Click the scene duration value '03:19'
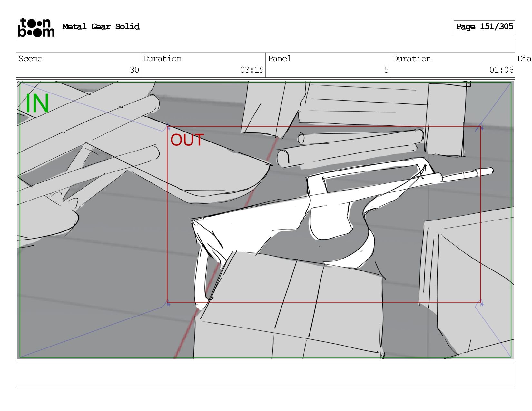 coord(252,70)
